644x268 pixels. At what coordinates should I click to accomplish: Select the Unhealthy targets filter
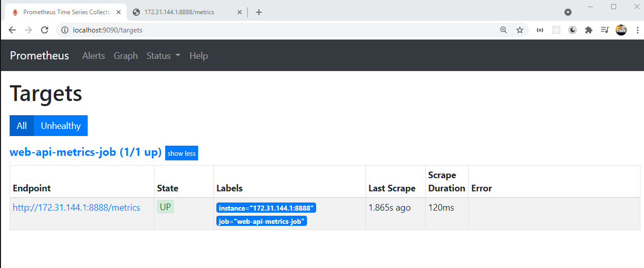(x=61, y=126)
